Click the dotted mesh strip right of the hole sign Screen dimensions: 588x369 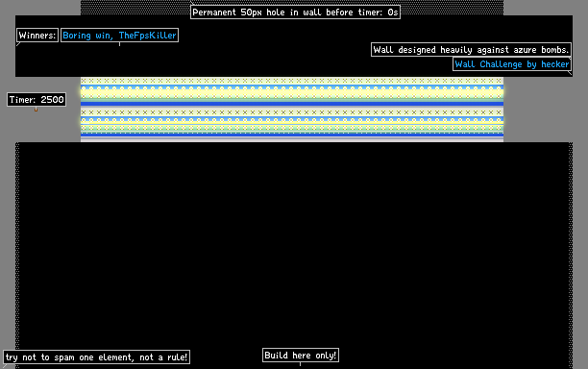pos(452,8)
